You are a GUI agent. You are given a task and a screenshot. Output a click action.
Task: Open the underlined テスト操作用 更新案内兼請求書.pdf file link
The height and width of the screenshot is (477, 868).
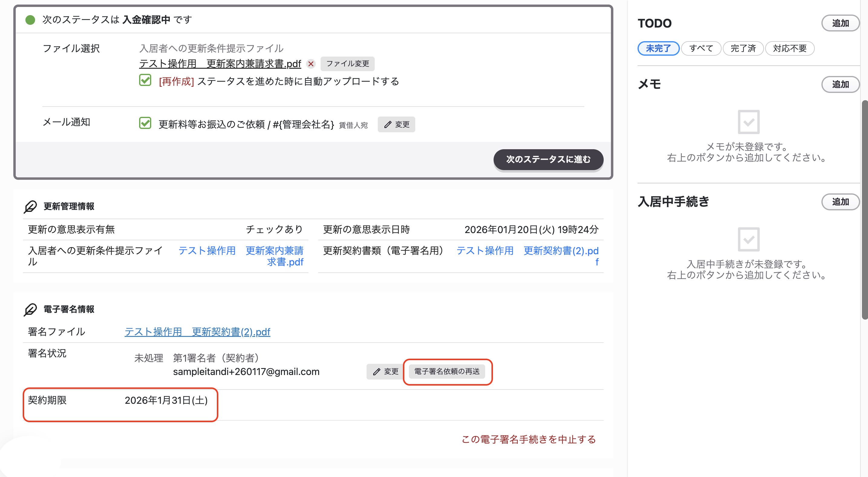(x=220, y=64)
